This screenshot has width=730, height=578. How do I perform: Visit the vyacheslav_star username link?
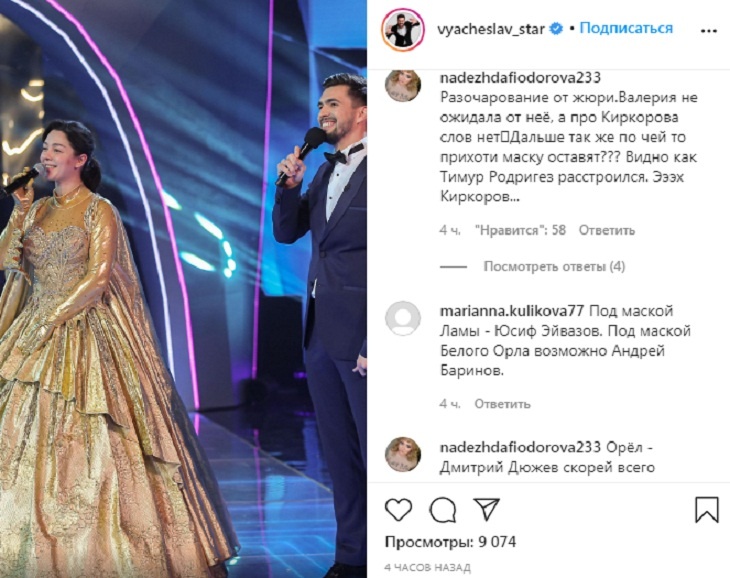point(491,29)
